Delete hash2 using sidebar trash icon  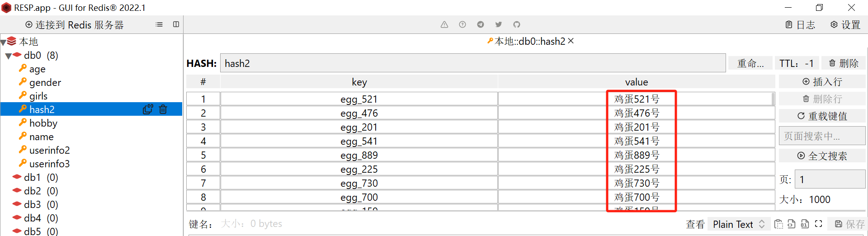163,109
